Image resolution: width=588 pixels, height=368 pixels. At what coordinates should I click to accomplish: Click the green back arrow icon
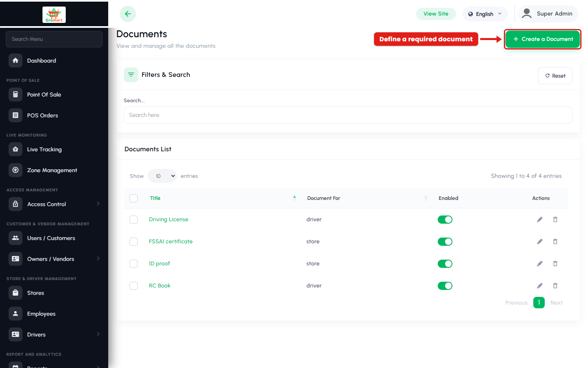[x=128, y=14]
